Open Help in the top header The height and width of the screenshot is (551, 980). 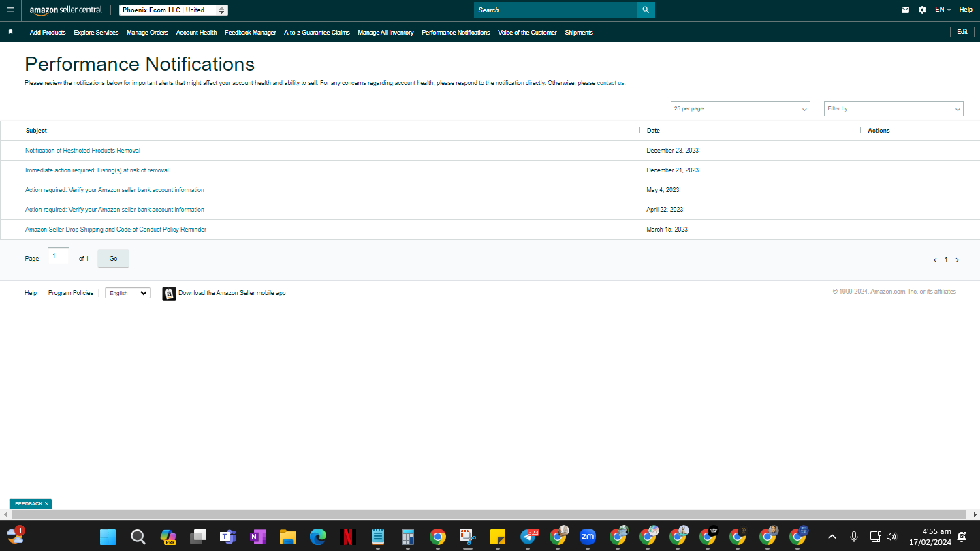pos(966,10)
